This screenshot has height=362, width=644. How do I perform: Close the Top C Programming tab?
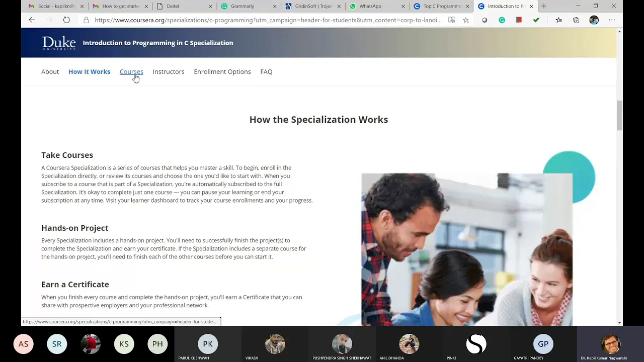coord(467,6)
